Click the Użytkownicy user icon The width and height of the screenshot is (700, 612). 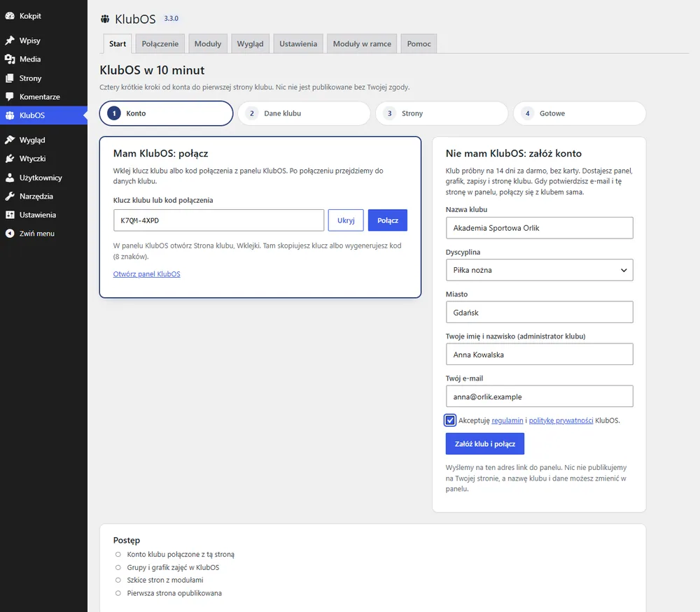pos(10,178)
